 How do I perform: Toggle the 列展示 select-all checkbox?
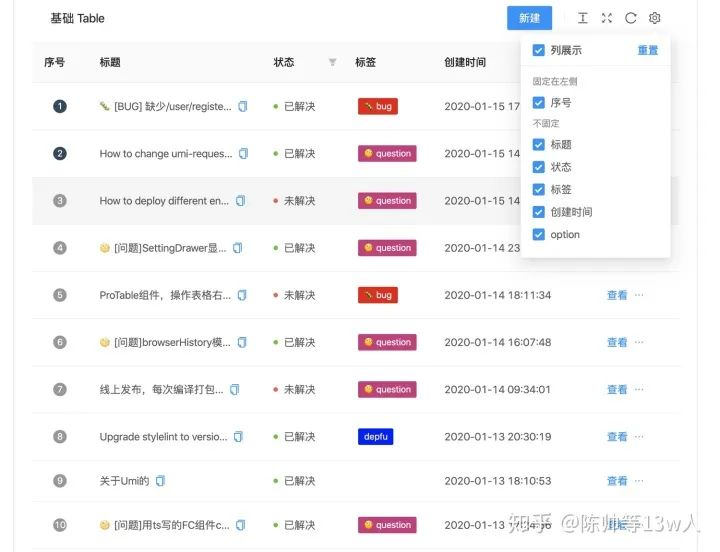click(538, 50)
